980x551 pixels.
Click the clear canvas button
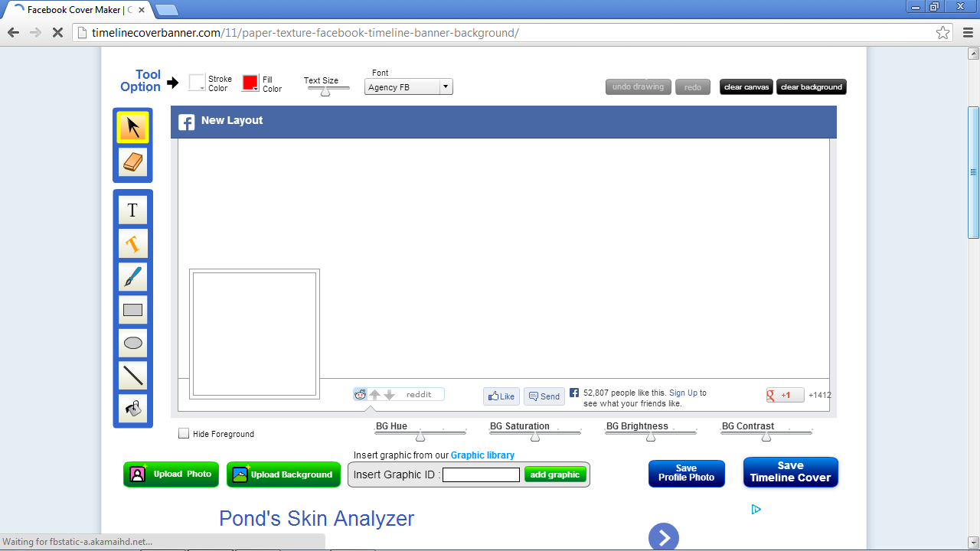746,86
